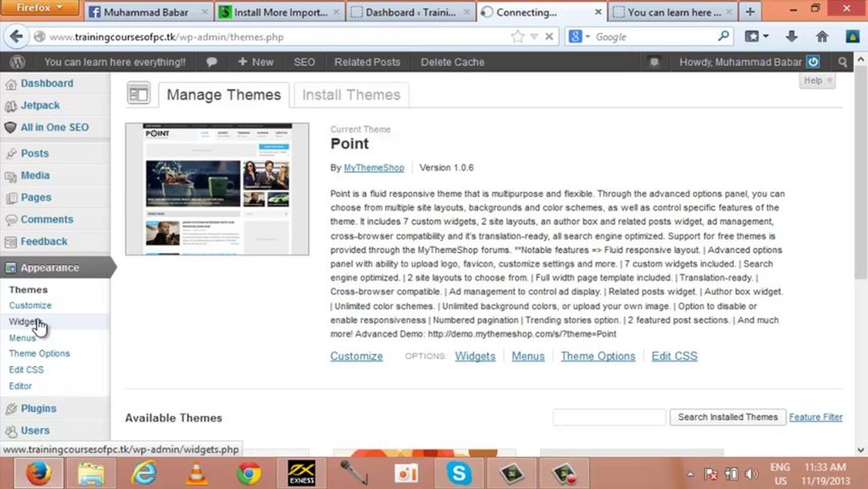
Task: Click the search magnifier in admin bar
Action: coord(842,62)
